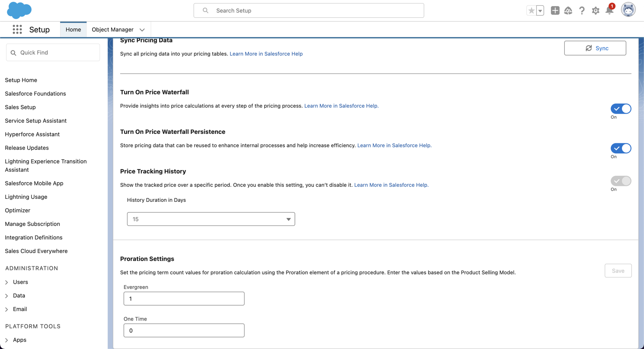Click the Search Setup field
Image resolution: width=644 pixels, height=349 pixels.
[x=309, y=10]
